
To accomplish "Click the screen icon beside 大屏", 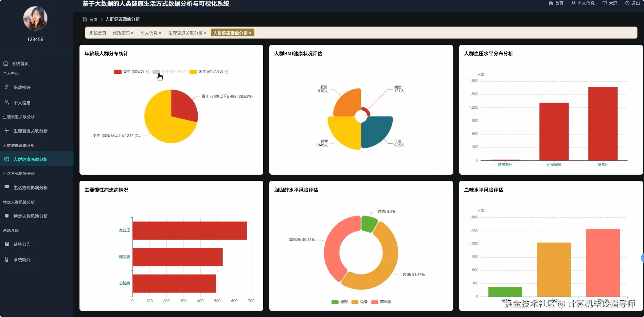I will [605, 3].
